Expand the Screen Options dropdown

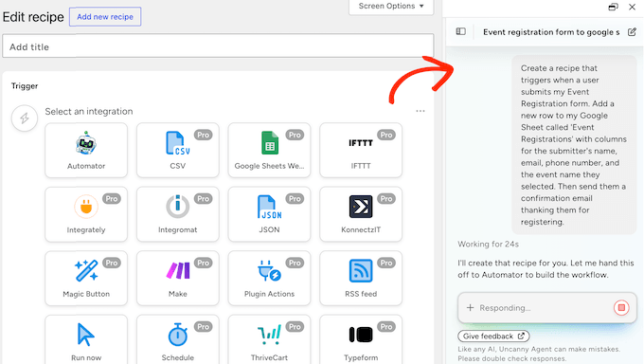[x=391, y=7]
